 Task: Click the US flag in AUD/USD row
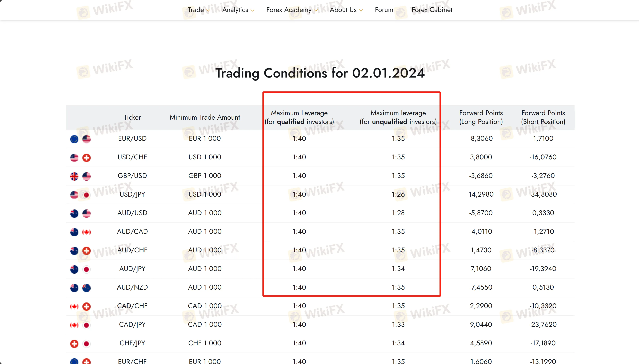(x=87, y=213)
